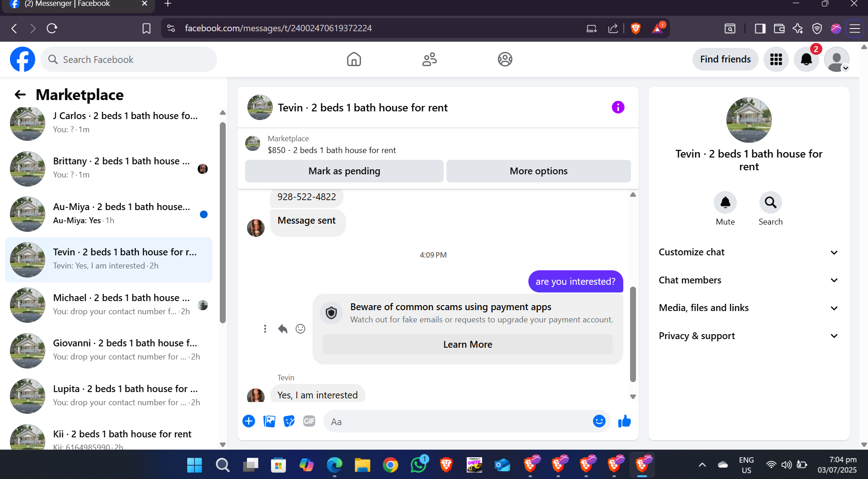The height and width of the screenshot is (479, 868).
Task: Open the Groups icon in top navigation
Action: click(x=505, y=59)
